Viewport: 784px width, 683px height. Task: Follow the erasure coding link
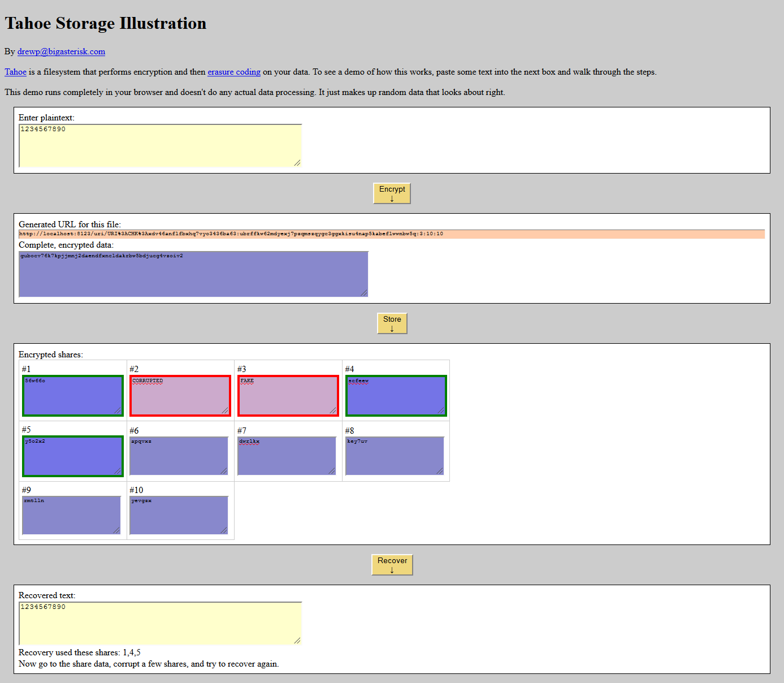click(234, 72)
